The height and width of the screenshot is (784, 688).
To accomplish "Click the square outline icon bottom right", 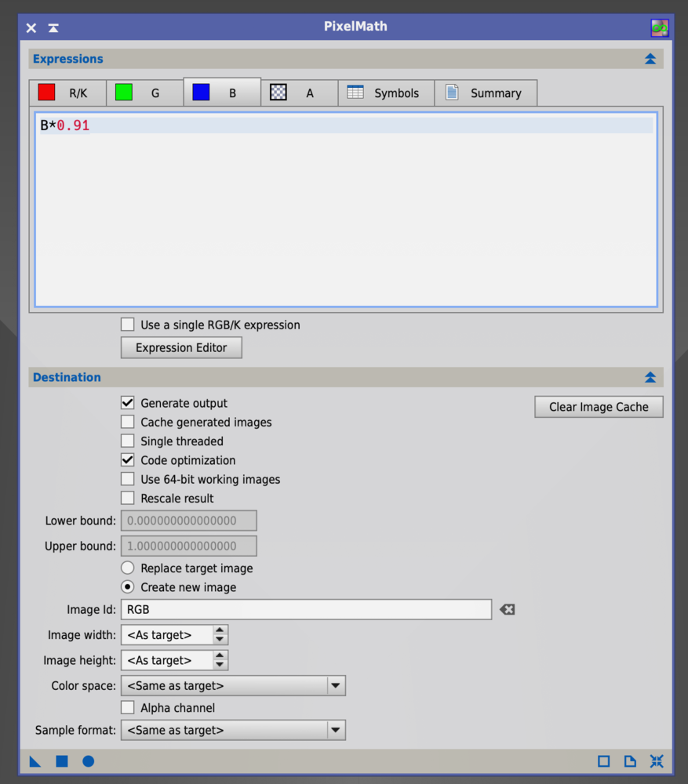I will (602, 761).
